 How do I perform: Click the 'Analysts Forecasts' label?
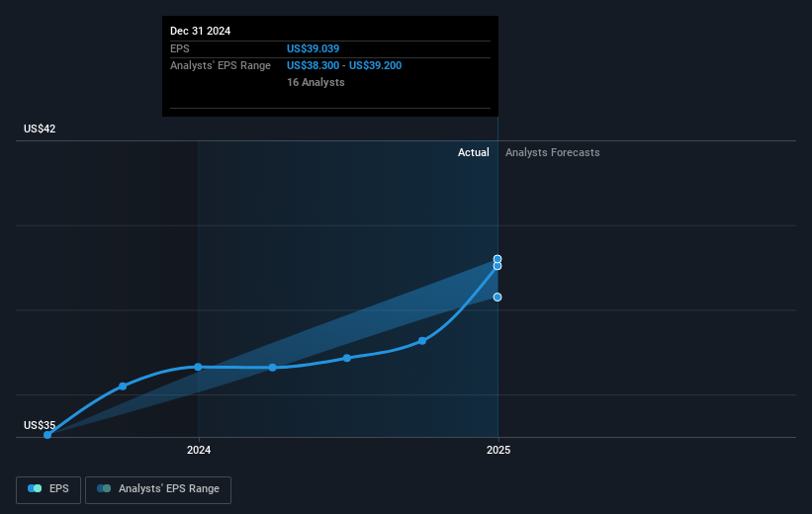point(553,152)
